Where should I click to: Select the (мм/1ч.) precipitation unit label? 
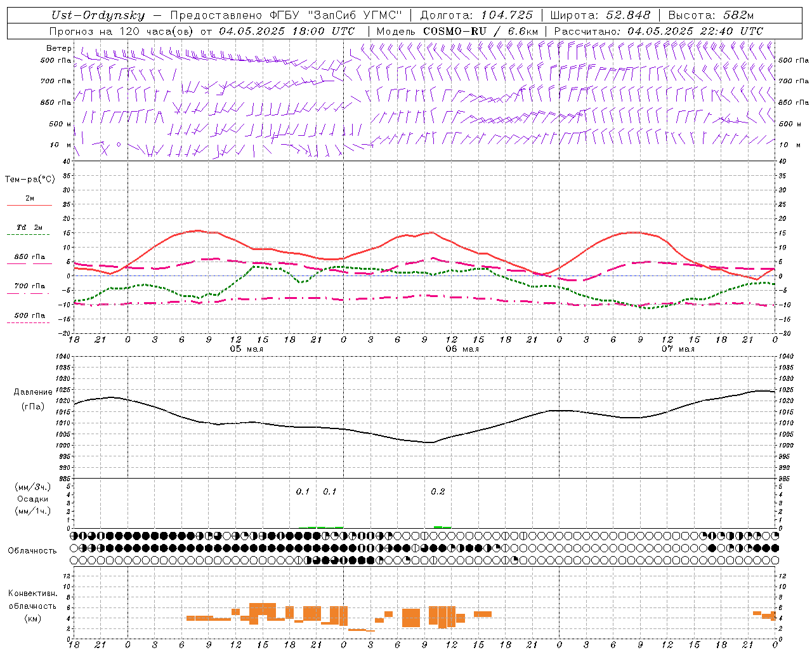tap(33, 511)
